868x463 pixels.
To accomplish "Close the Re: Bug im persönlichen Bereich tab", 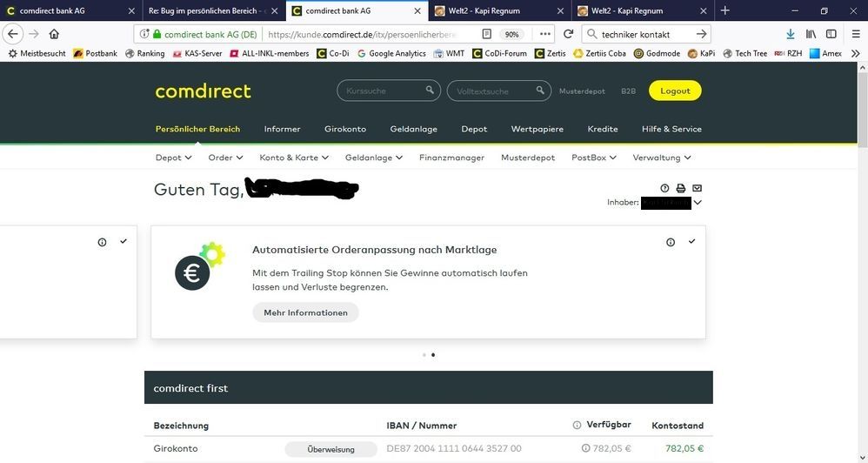I will tap(275, 10).
